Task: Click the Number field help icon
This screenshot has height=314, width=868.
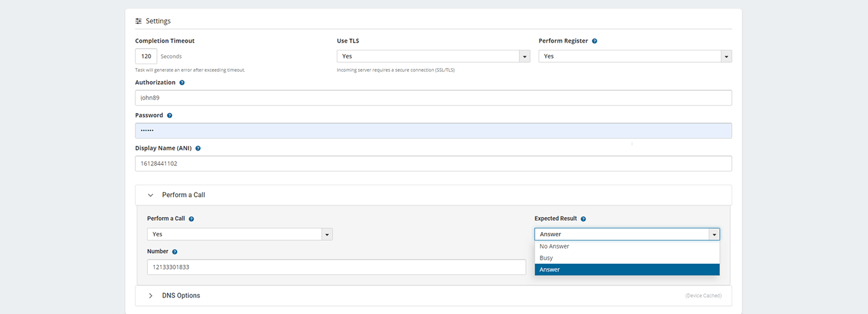Action: click(x=175, y=251)
